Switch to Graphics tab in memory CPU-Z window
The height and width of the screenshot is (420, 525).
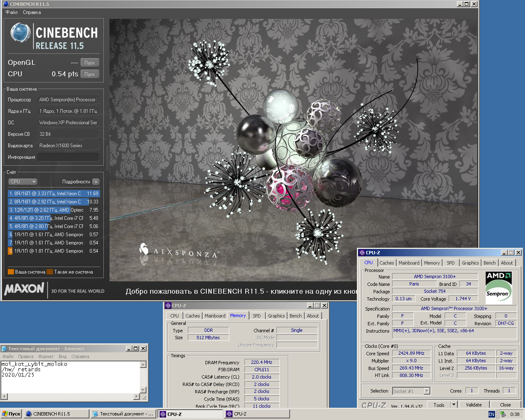276,316
